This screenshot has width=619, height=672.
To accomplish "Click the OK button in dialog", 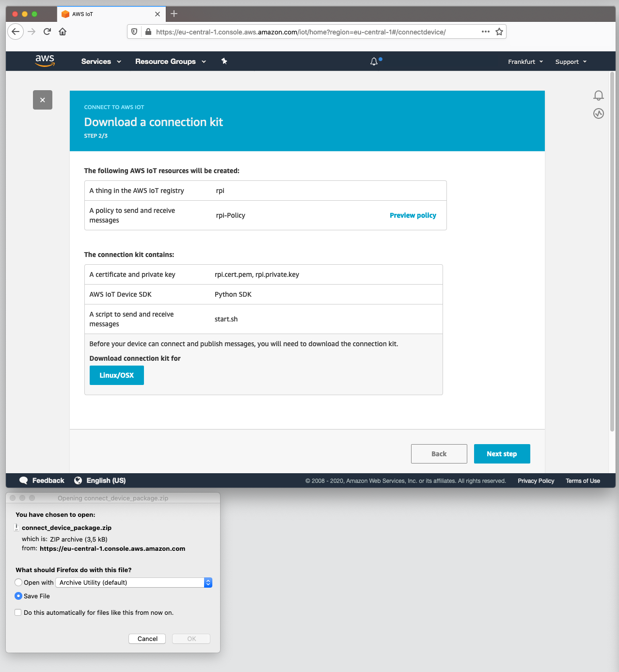I will (x=191, y=639).
